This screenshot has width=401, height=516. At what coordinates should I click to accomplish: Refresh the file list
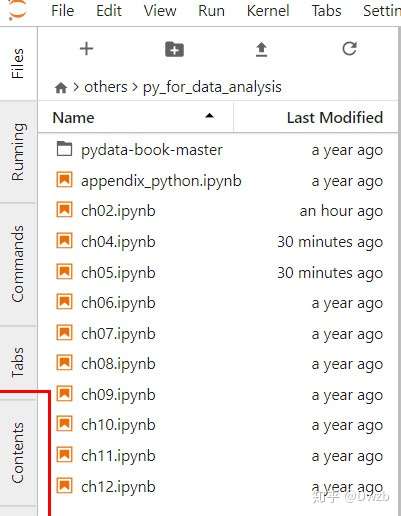[x=349, y=49]
